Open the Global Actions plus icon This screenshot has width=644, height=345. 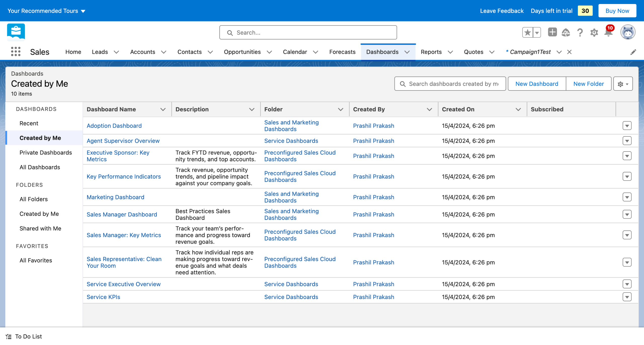[x=552, y=32]
